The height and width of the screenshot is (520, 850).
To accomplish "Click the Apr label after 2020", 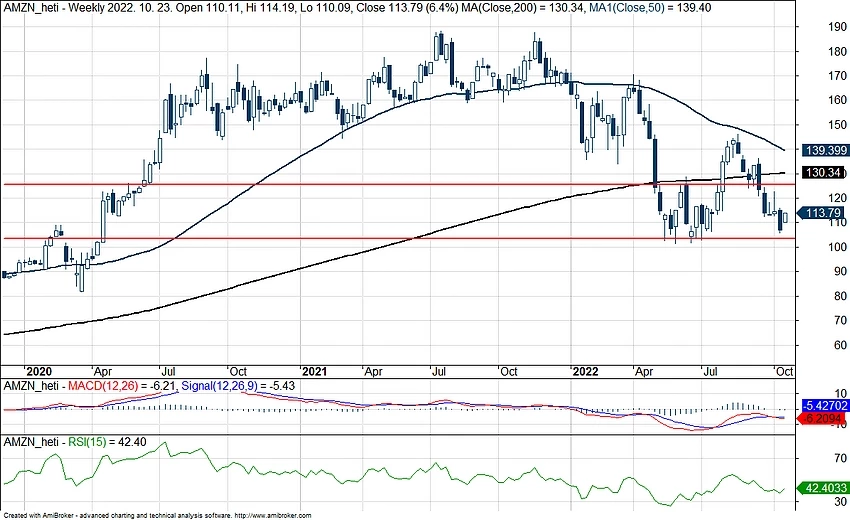I will pyautogui.click(x=102, y=371).
